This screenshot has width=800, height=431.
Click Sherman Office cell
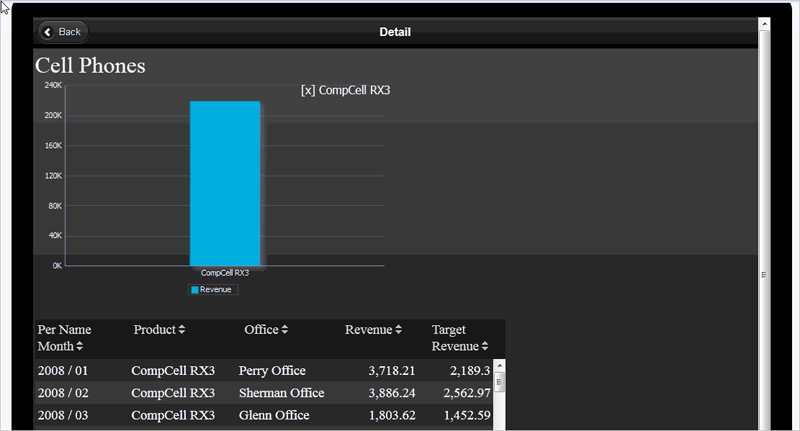pyautogui.click(x=282, y=393)
